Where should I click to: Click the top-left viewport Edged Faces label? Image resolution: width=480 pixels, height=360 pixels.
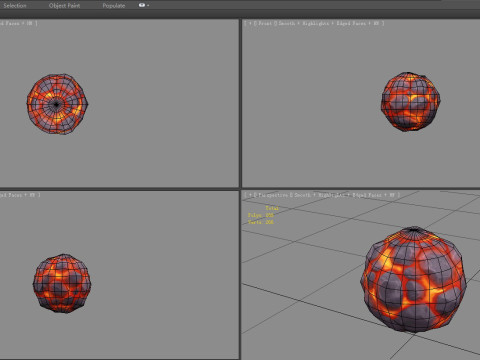11,23
